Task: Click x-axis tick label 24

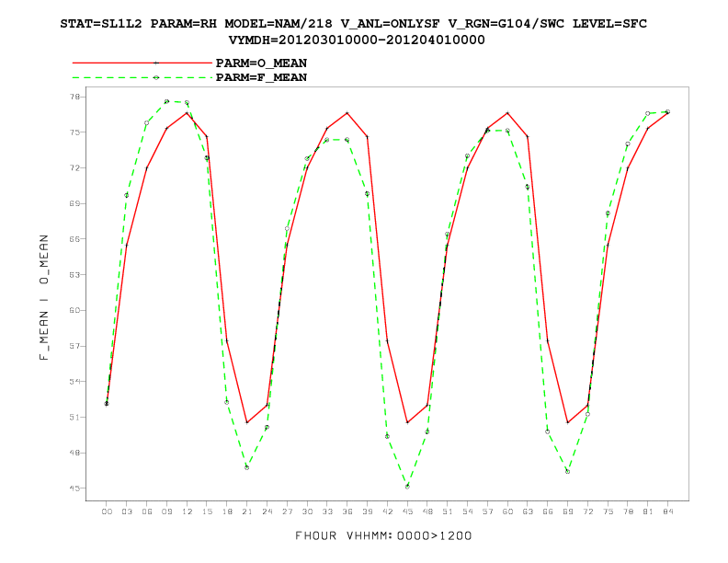Action: click(267, 511)
